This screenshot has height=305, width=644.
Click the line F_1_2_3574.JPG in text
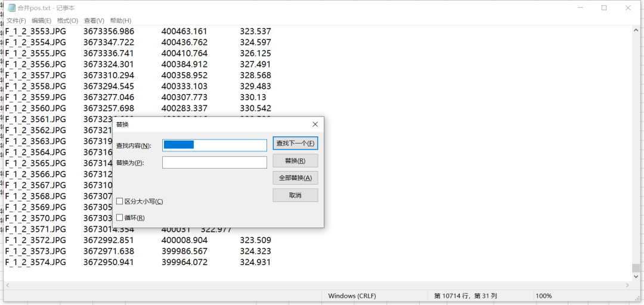pos(36,262)
